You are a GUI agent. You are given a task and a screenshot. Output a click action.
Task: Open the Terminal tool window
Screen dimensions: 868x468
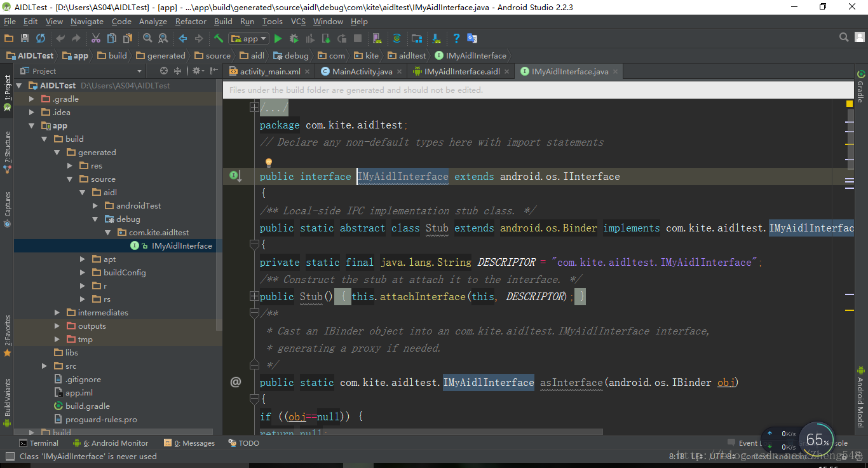coord(39,443)
